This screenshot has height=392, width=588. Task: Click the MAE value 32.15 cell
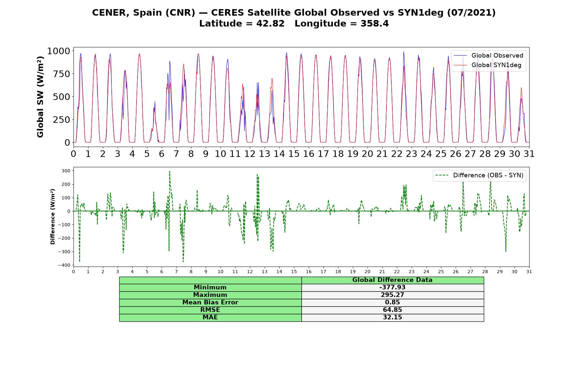[393, 318]
